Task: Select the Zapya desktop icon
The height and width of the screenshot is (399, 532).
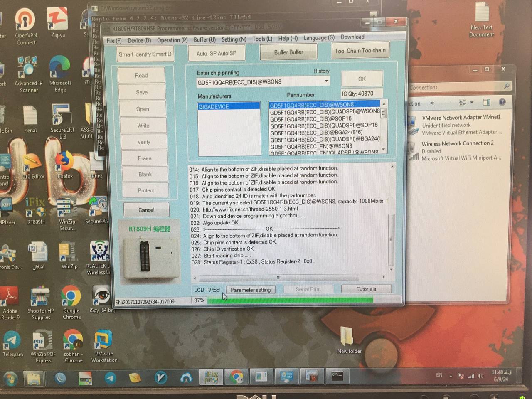Action: point(58,23)
